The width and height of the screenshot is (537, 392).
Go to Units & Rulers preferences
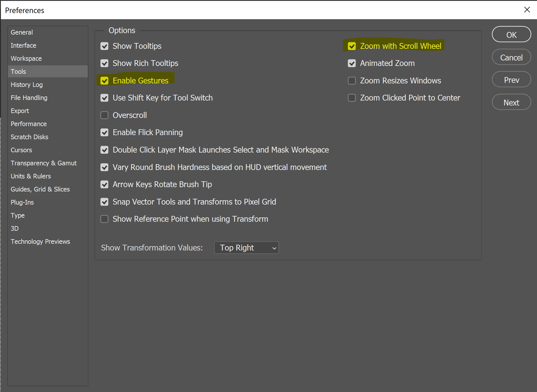[48, 176]
